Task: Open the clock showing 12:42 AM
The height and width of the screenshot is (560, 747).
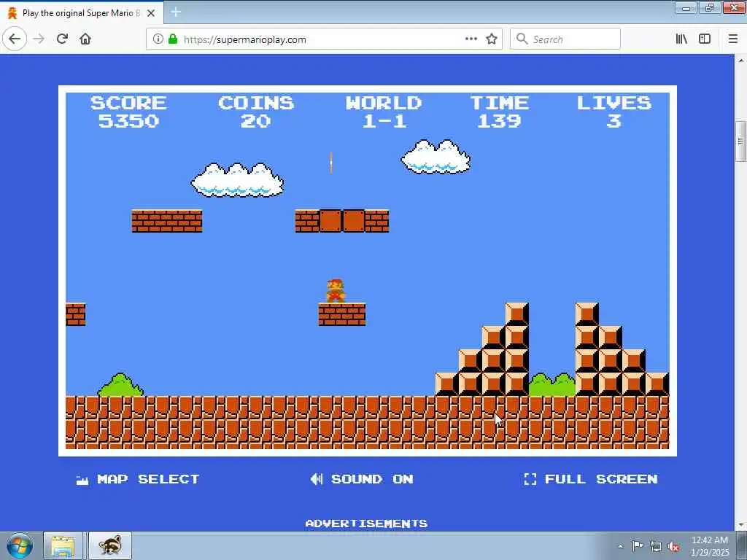Action: click(x=710, y=546)
